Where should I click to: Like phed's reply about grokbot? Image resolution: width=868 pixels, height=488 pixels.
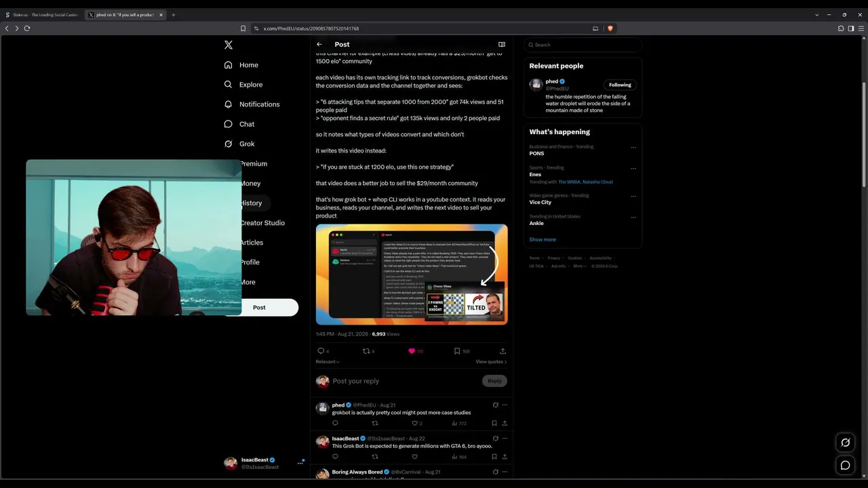tap(415, 423)
